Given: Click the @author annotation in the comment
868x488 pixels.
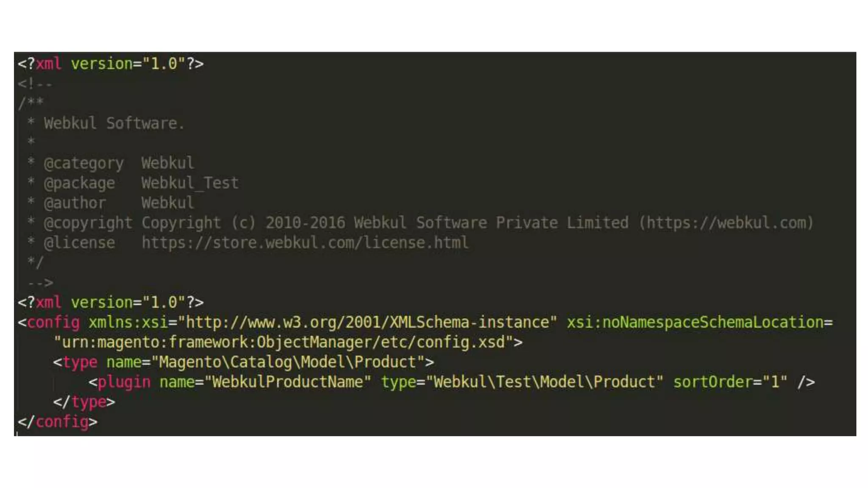Looking at the screenshot, I should coord(75,203).
